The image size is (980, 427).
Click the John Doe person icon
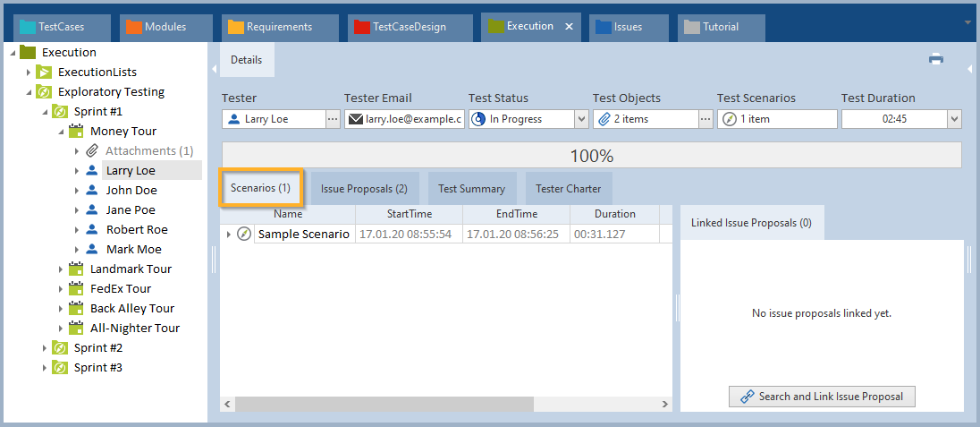coord(92,191)
